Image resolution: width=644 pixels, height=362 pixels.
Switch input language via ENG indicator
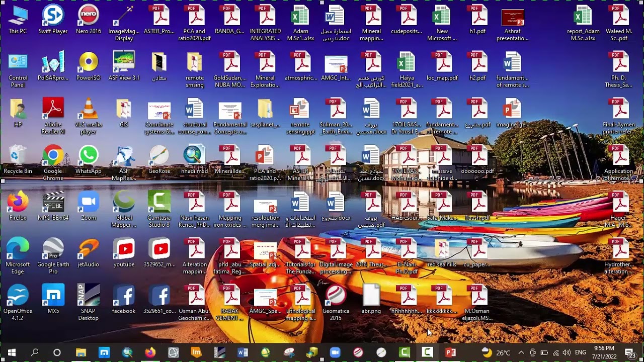click(580, 352)
